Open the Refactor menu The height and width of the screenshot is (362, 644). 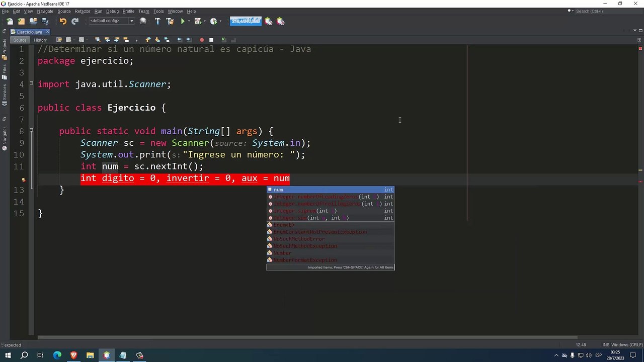pyautogui.click(x=83, y=11)
